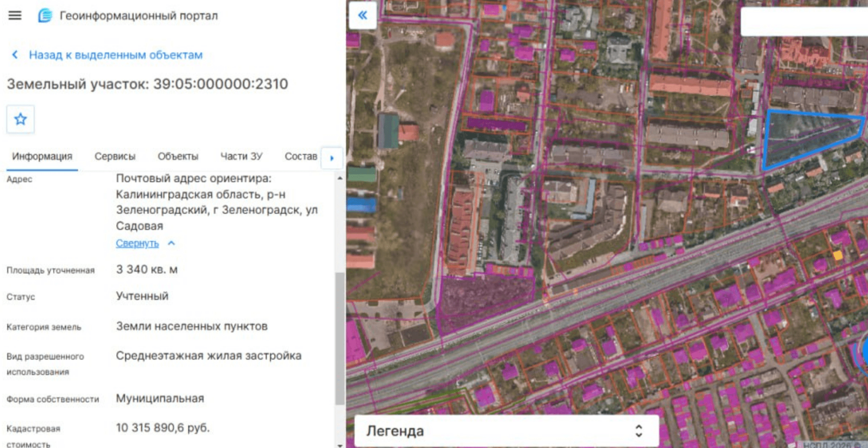The width and height of the screenshot is (868, 448).
Task: Click the Форма собственности label
Action: click(x=52, y=399)
